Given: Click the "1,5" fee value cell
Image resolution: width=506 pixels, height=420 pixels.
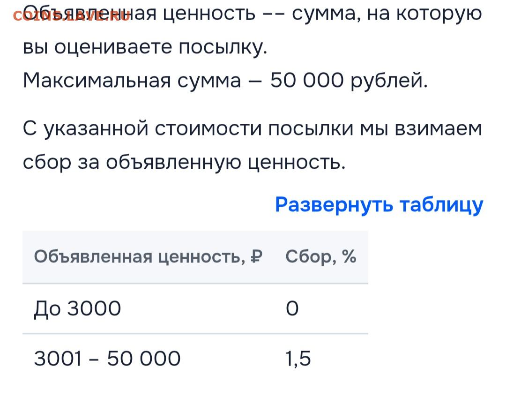Looking at the screenshot, I should (298, 359).
